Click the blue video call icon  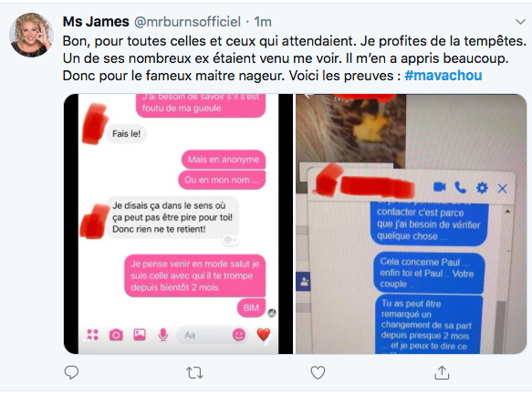(439, 187)
